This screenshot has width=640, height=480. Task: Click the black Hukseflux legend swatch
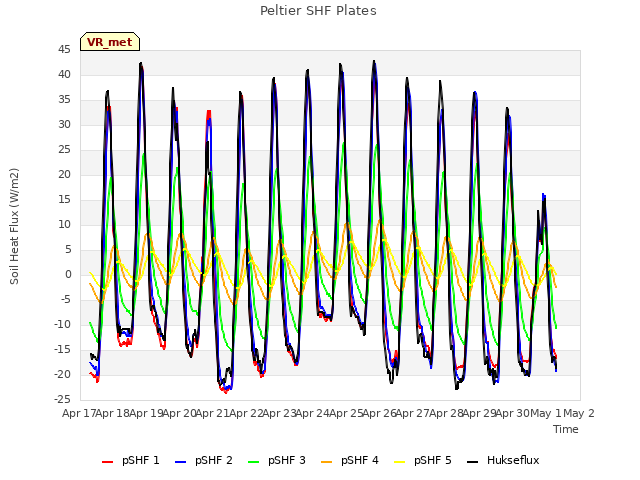pos(473,462)
